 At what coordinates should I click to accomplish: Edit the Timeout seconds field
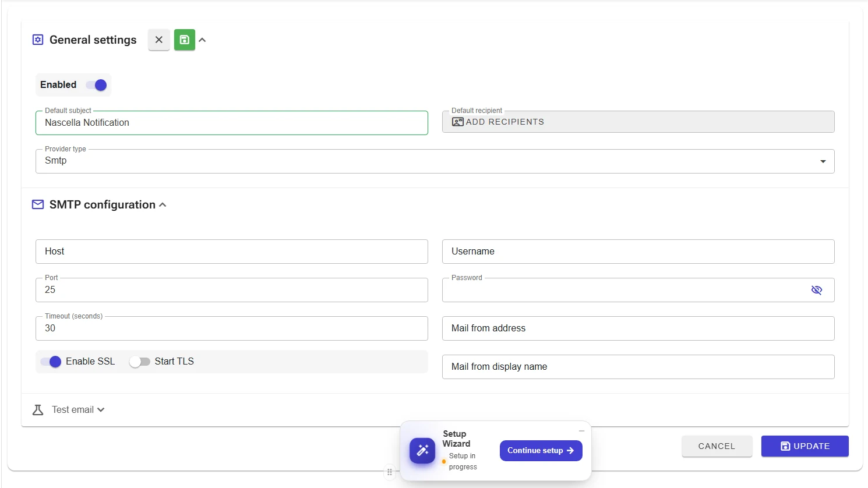[x=232, y=328]
